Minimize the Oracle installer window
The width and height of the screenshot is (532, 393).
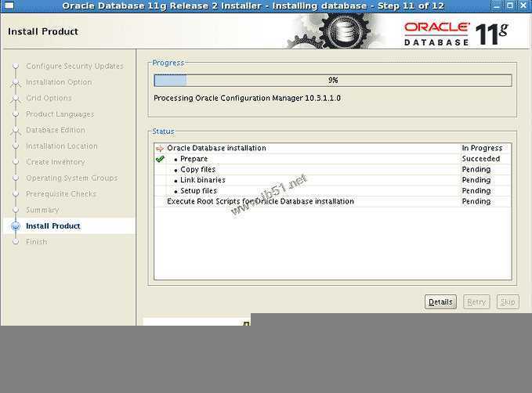click(497, 5)
